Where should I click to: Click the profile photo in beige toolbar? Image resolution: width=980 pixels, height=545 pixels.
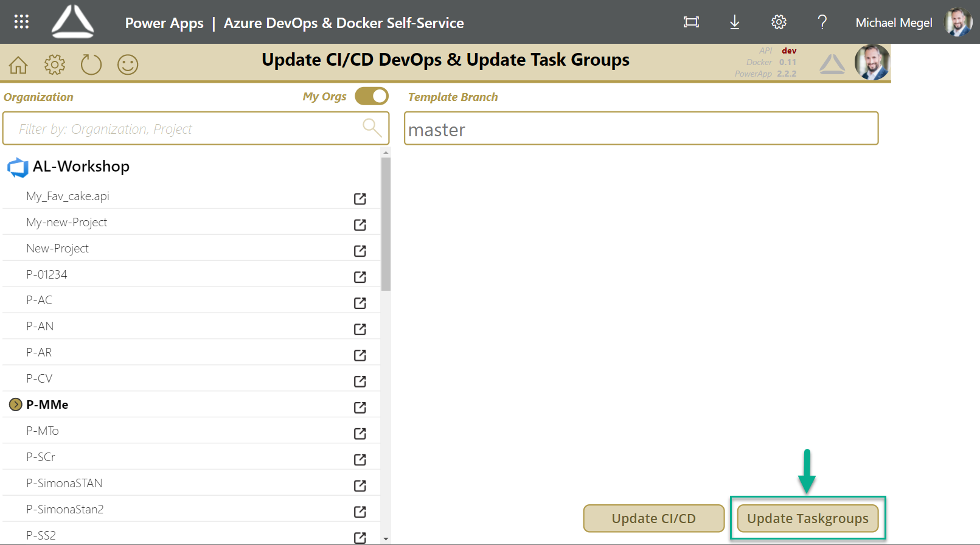click(x=872, y=62)
